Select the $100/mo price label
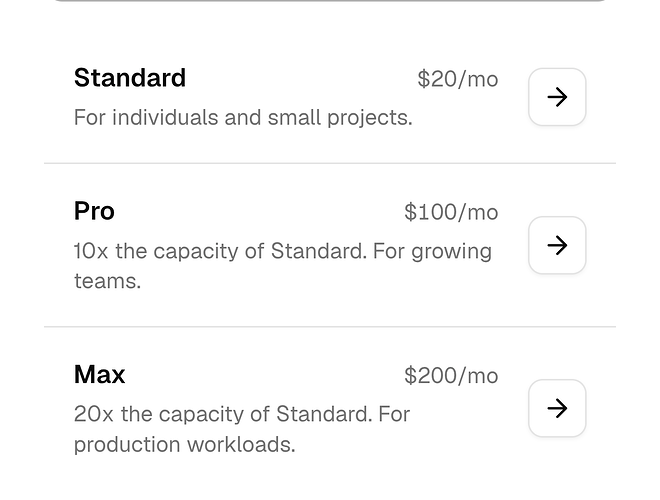This screenshot has width=660, height=500. pyautogui.click(x=451, y=212)
